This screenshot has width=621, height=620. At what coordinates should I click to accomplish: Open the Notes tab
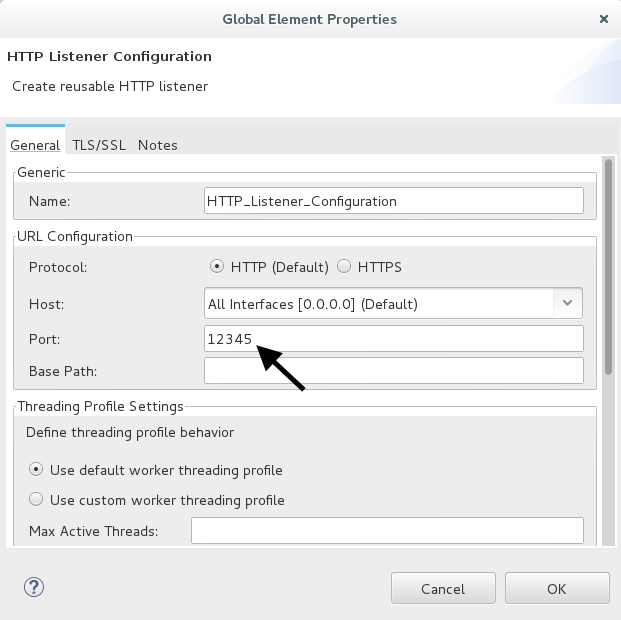tap(158, 145)
